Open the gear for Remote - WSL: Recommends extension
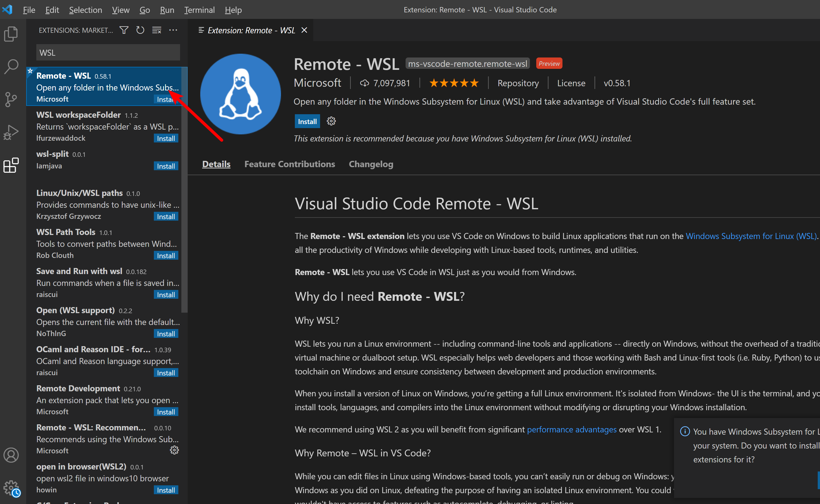Screen dimensions: 820x504 [x=174, y=450]
